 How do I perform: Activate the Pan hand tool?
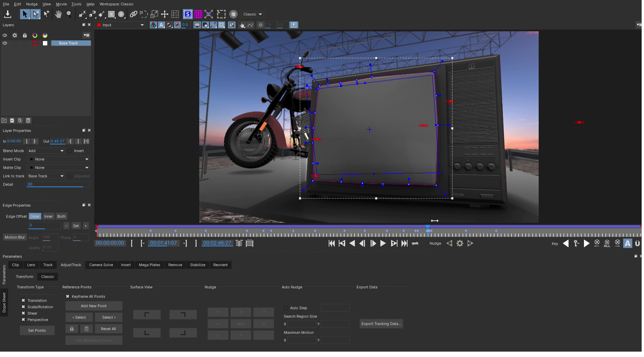(59, 14)
